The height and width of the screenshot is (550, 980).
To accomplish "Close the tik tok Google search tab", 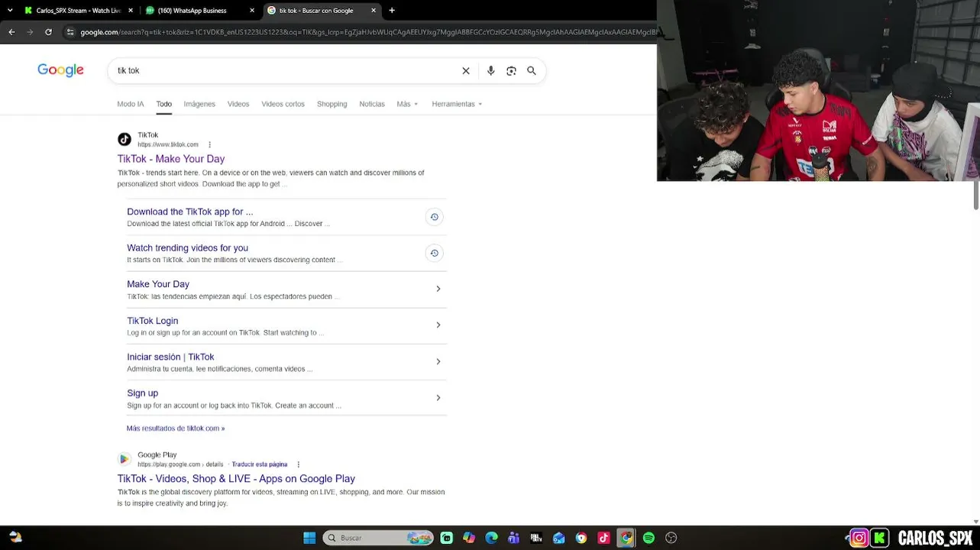I will pos(374,11).
